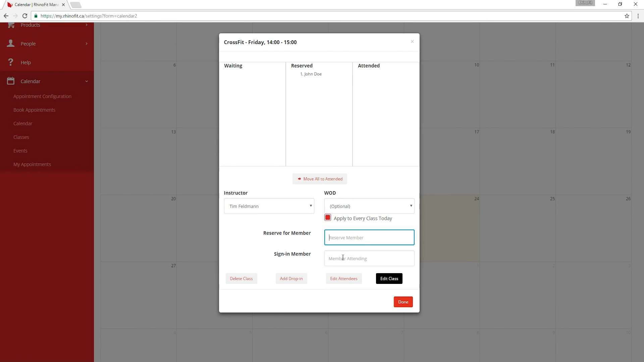Click the Edit Attendees button

(343, 279)
